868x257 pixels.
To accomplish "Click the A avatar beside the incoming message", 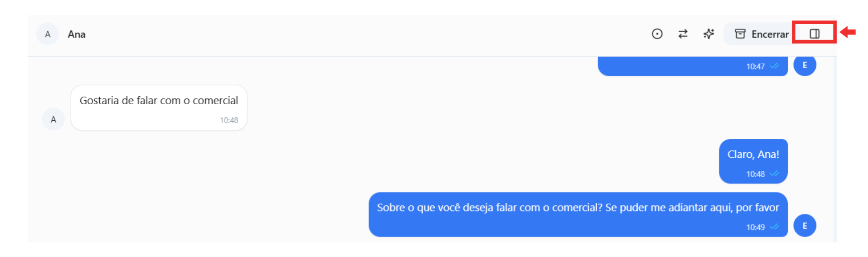I will (53, 119).
